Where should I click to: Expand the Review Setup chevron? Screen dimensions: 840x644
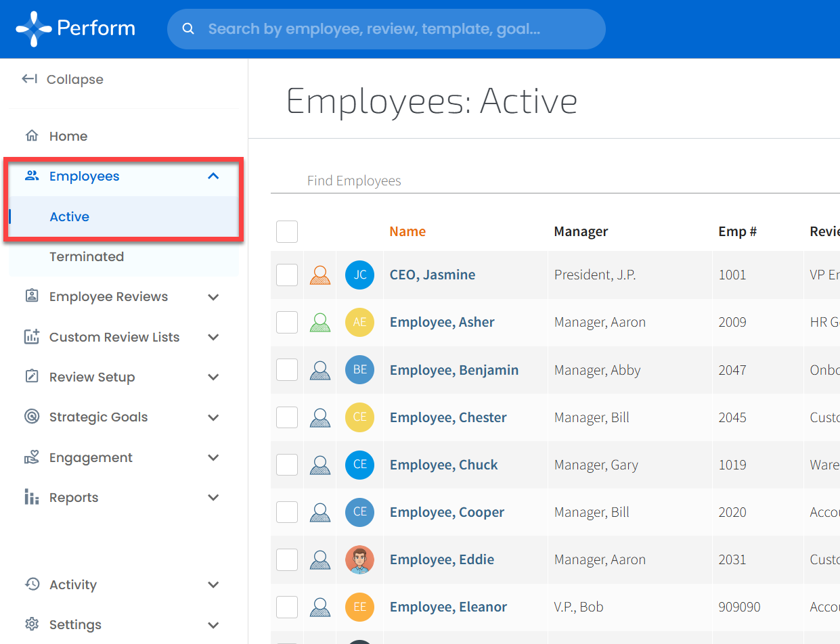pyautogui.click(x=213, y=377)
